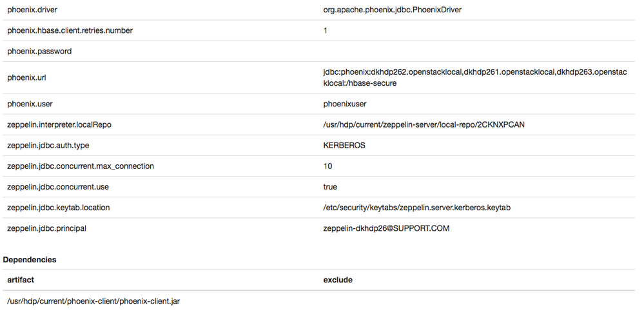Click the phoenix.url property name

26,77
